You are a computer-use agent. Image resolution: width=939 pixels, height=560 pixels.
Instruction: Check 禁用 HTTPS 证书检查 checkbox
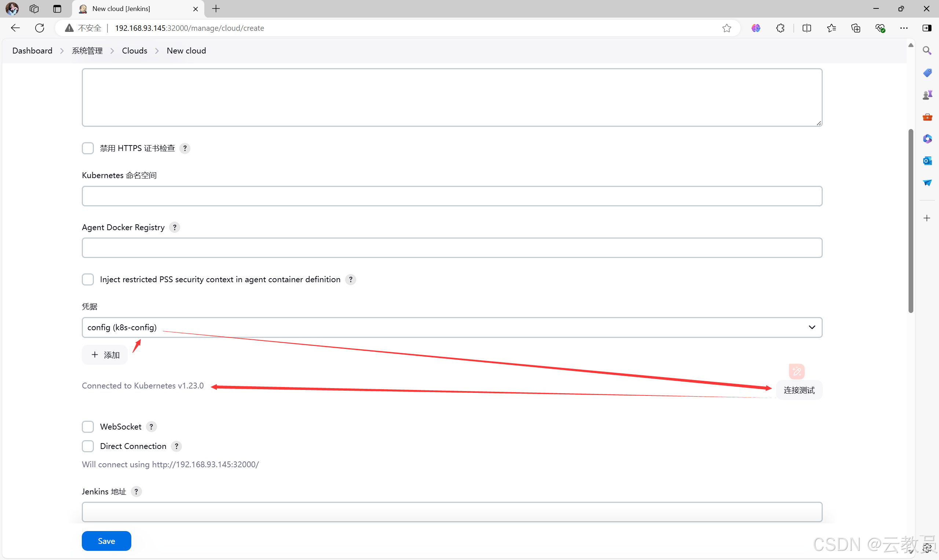(x=88, y=148)
